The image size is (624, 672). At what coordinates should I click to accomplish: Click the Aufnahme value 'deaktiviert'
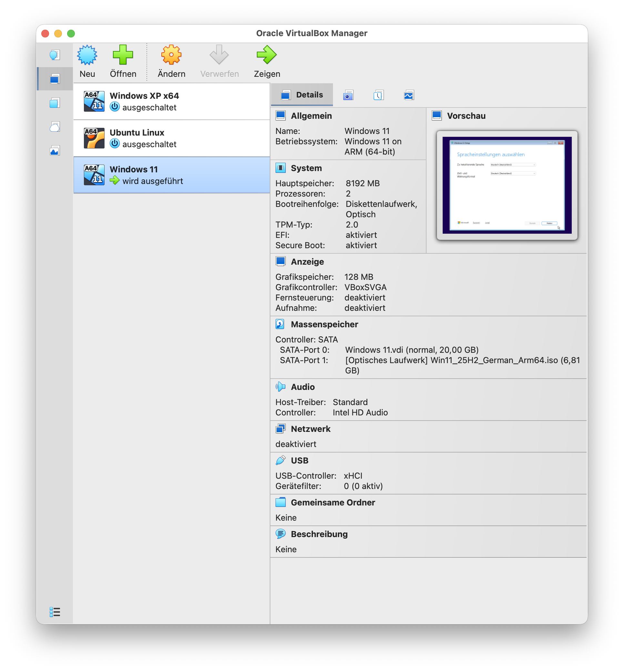point(365,308)
